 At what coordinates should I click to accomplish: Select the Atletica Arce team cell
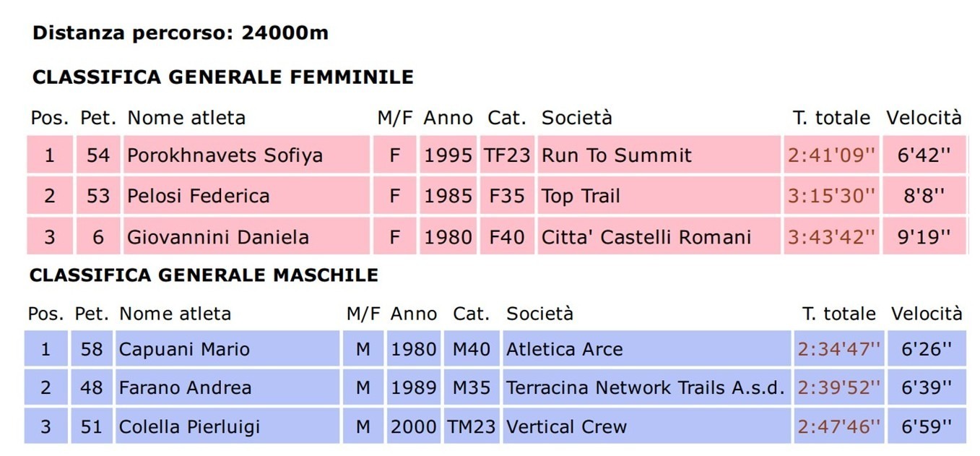tap(646, 349)
